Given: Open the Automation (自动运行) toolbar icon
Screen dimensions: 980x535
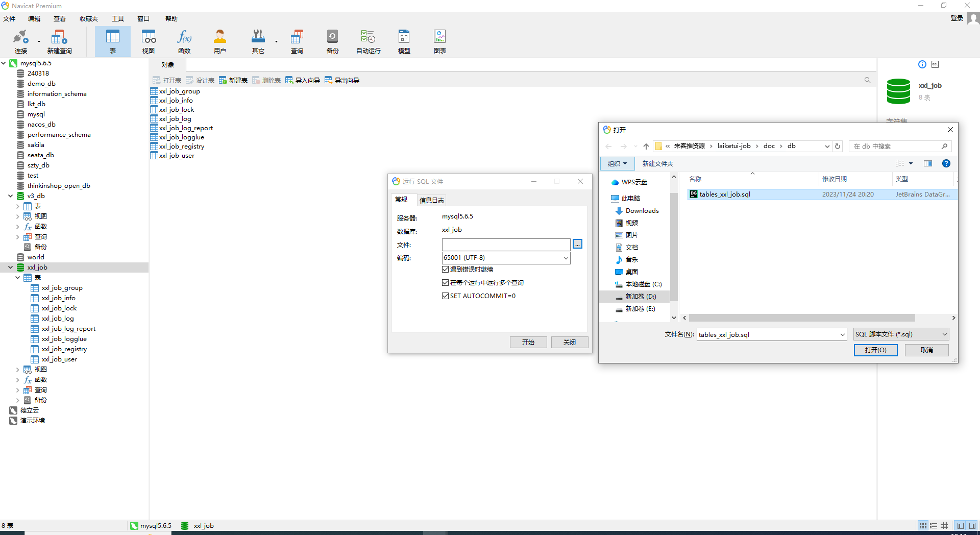Looking at the screenshot, I should point(369,41).
